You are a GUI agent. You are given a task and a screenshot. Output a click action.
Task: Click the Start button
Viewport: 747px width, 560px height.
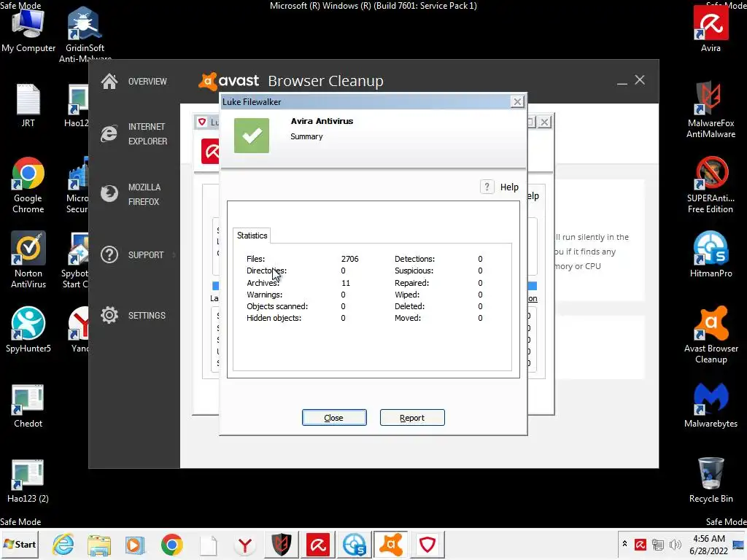tap(20, 544)
